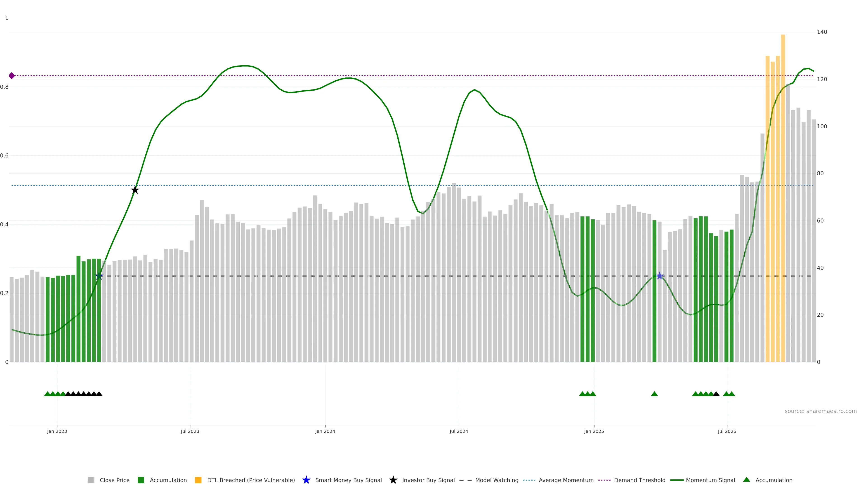Toggle DTL Breached legend entry
The width and height of the screenshot is (868, 488).
(x=251, y=480)
